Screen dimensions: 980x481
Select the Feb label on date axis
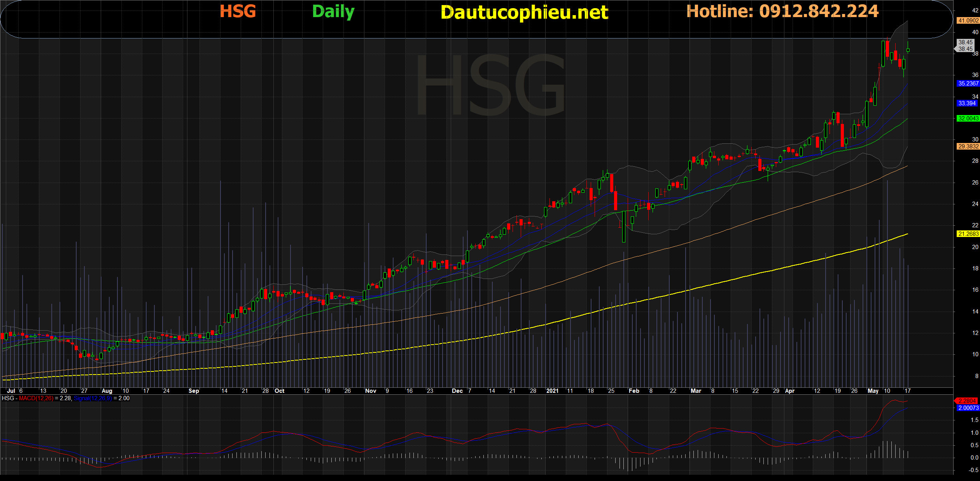click(634, 391)
